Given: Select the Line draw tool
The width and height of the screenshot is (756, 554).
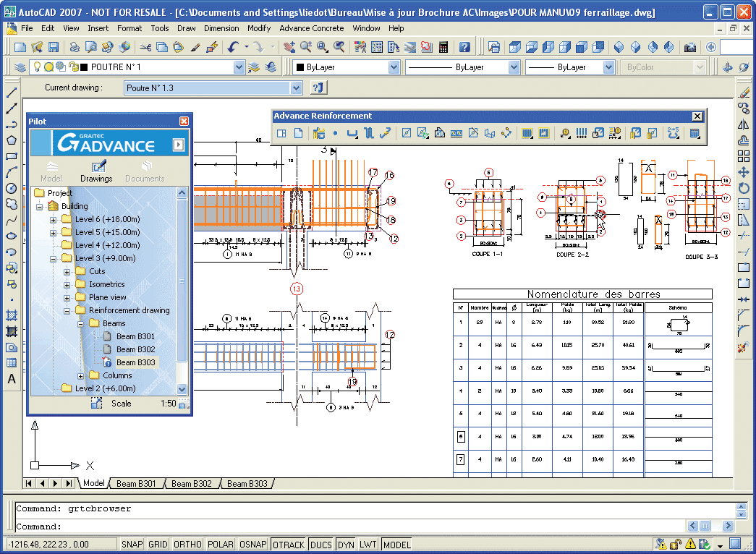Looking at the screenshot, I should point(12,93).
